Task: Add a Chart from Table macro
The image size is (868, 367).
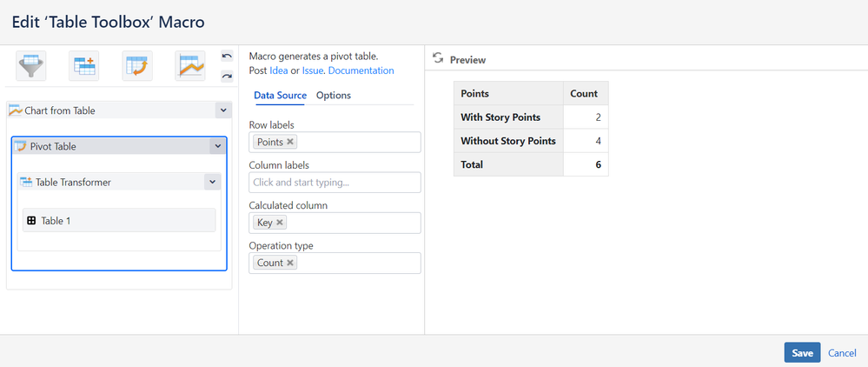Action: coord(190,66)
